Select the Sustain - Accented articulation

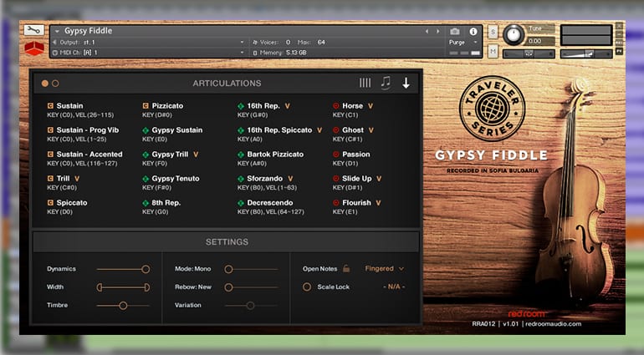pyautogui.click(x=89, y=155)
